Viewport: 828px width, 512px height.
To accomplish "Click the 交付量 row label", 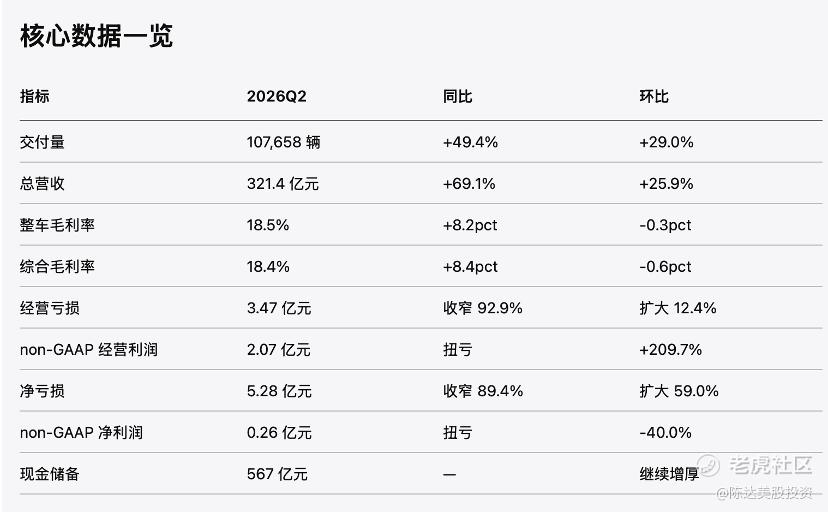I will pyautogui.click(x=42, y=142).
